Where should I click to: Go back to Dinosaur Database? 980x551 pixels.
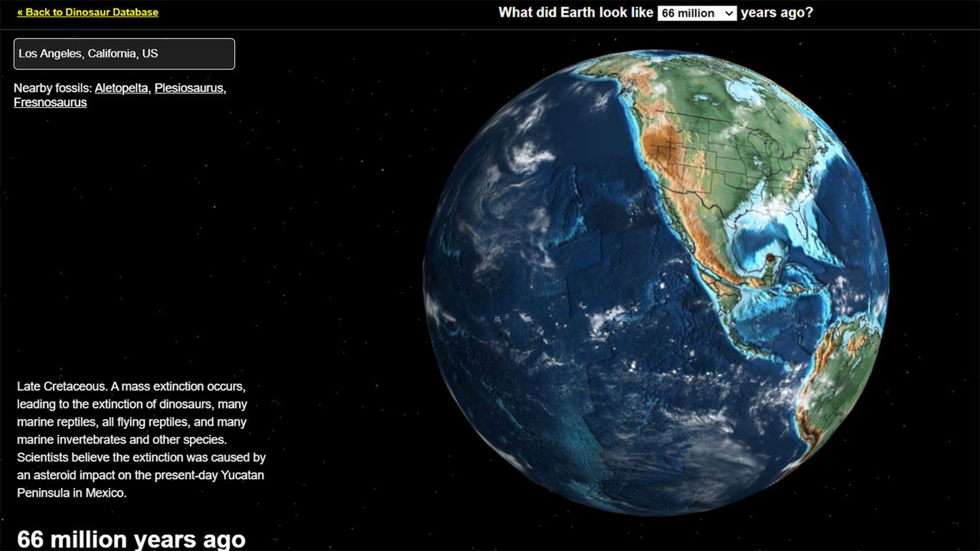coord(88,12)
